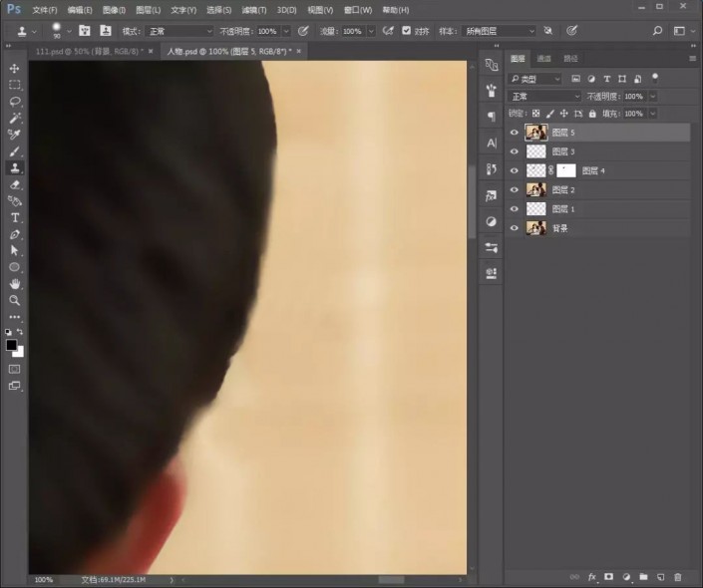Open the 样本 sample dropdown
This screenshot has width=703, height=588.
(x=499, y=31)
